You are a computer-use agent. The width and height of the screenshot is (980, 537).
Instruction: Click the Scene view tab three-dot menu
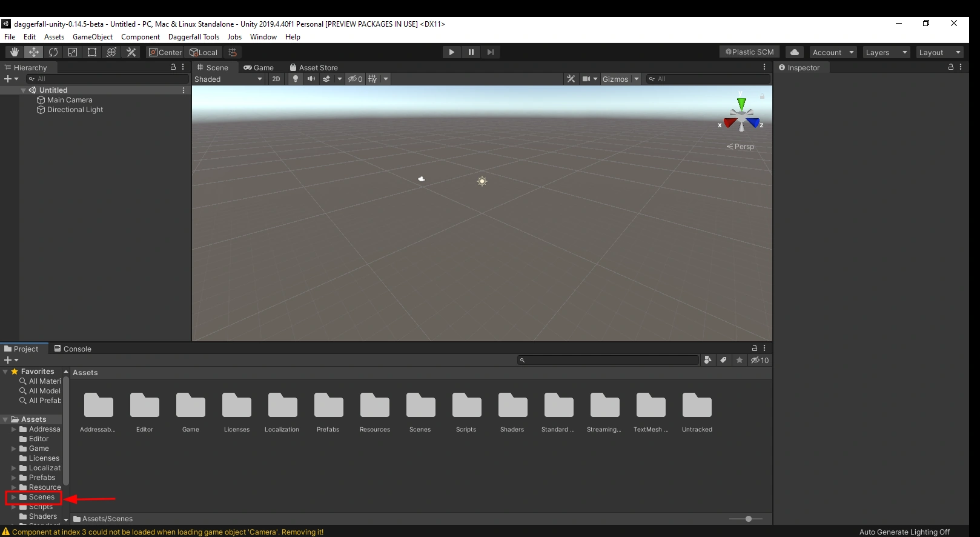click(x=764, y=67)
